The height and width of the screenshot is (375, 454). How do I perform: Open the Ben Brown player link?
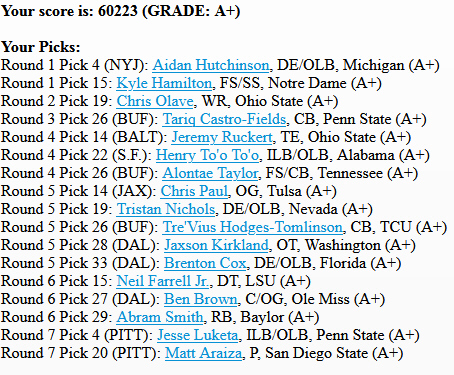click(200, 299)
